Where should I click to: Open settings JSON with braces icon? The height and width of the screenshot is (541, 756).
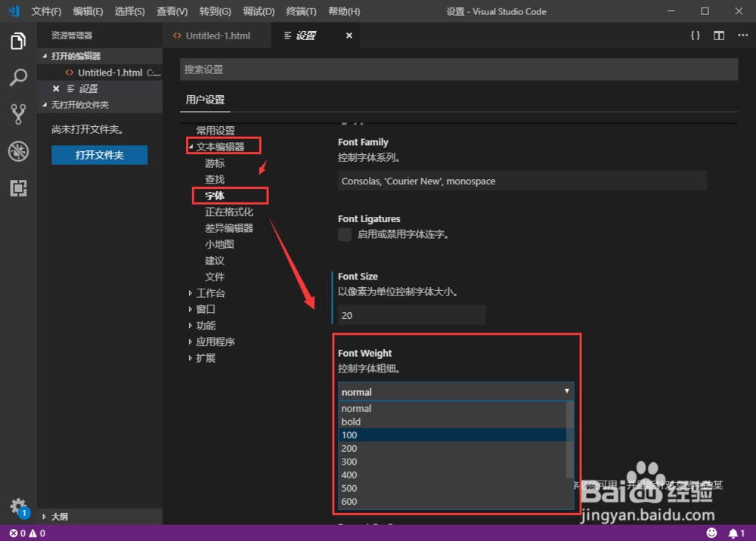[696, 36]
